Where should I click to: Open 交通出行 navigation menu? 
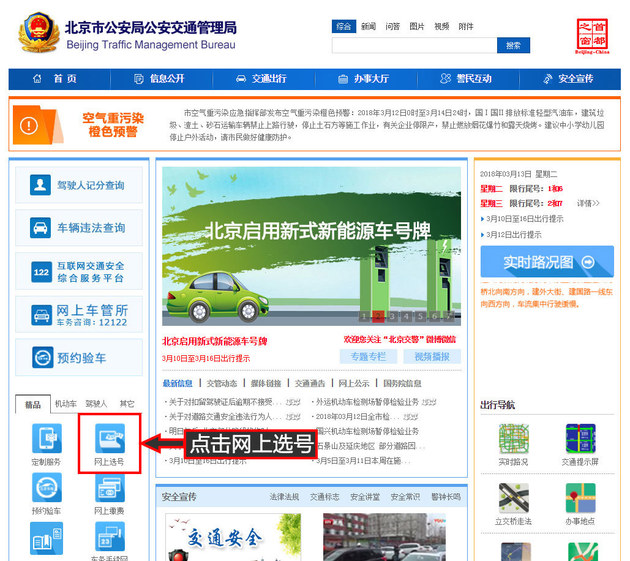(x=263, y=79)
